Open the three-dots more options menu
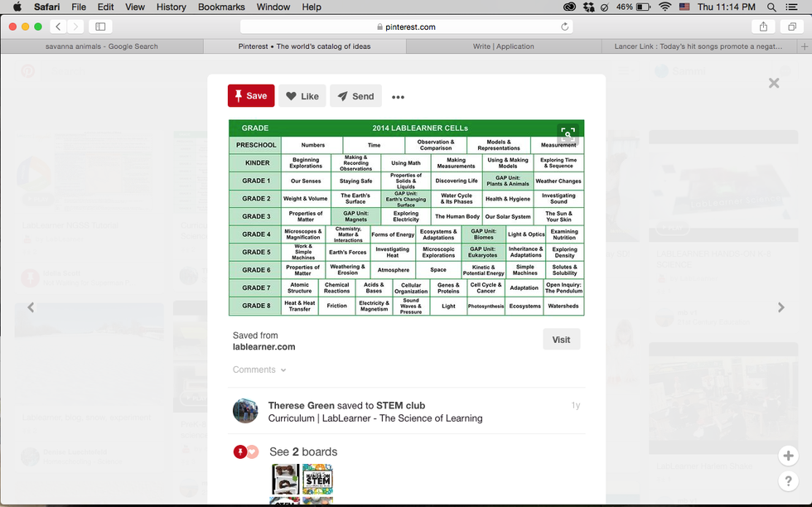This screenshot has width=812, height=507. pyautogui.click(x=399, y=97)
